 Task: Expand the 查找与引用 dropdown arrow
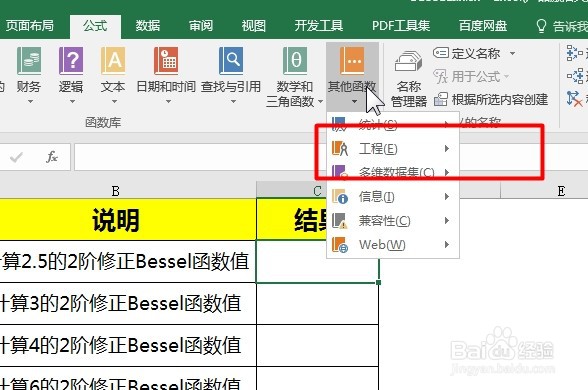[233, 101]
